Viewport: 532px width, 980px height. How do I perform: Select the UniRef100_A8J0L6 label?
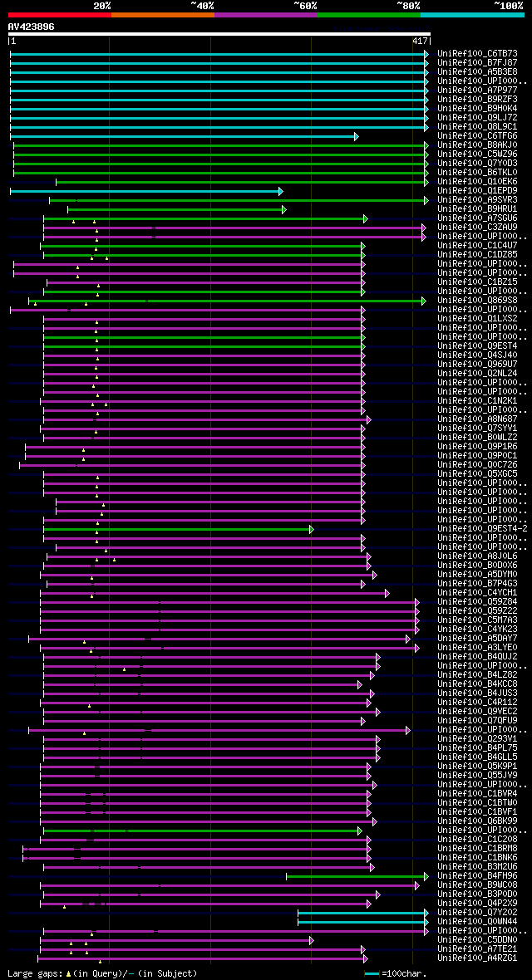[477, 556]
